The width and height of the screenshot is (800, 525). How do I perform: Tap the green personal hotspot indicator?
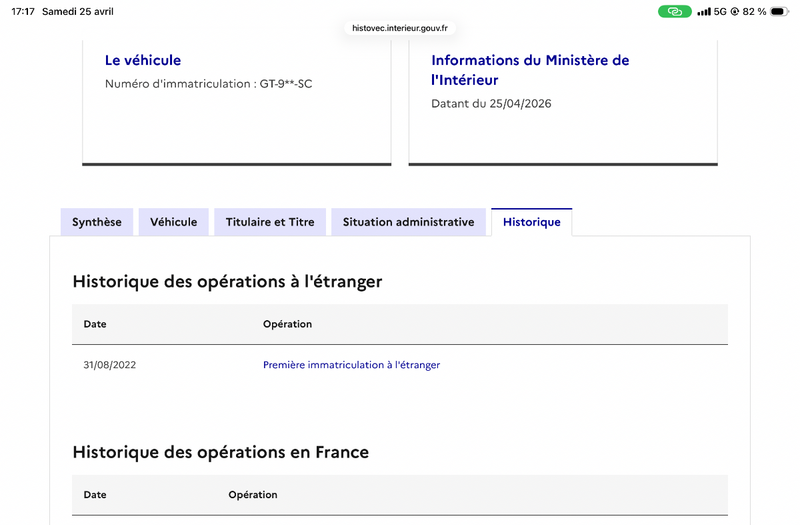674,11
